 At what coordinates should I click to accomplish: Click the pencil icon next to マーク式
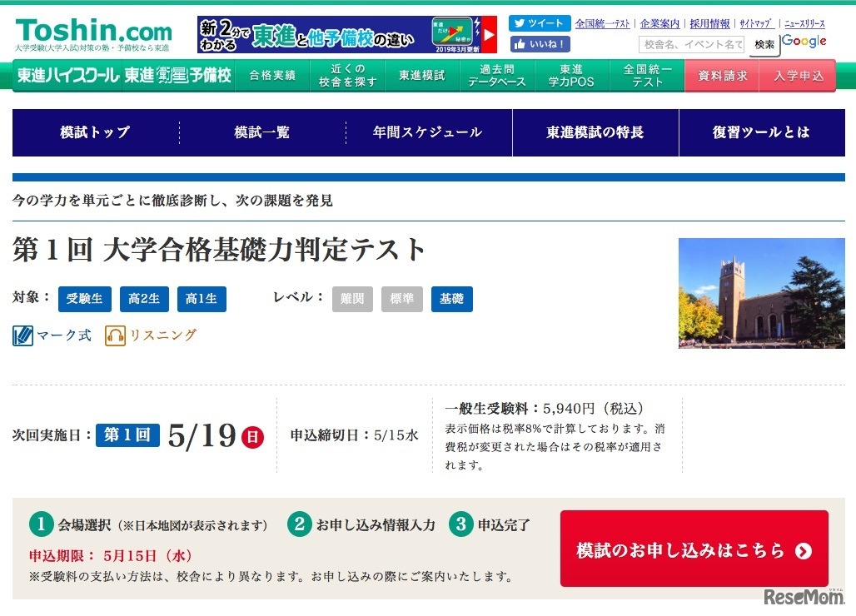click(22, 336)
